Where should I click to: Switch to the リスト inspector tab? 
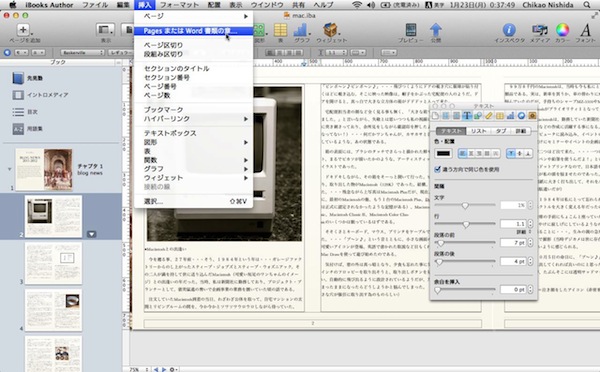(x=478, y=131)
